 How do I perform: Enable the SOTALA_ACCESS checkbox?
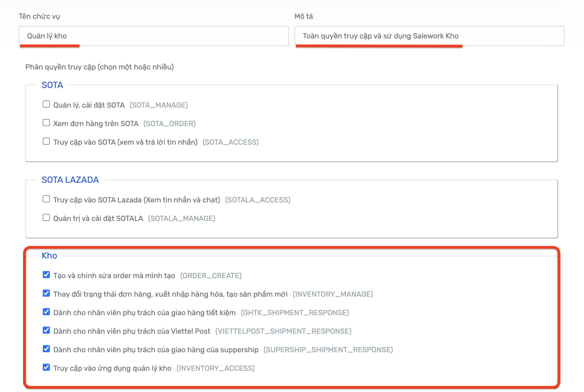[x=46, y=199]
